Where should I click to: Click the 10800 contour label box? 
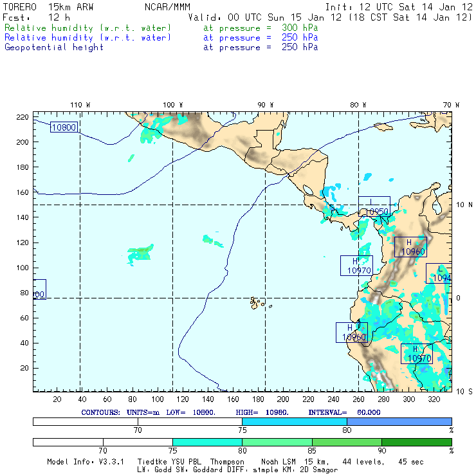click(x=64, y=127)
